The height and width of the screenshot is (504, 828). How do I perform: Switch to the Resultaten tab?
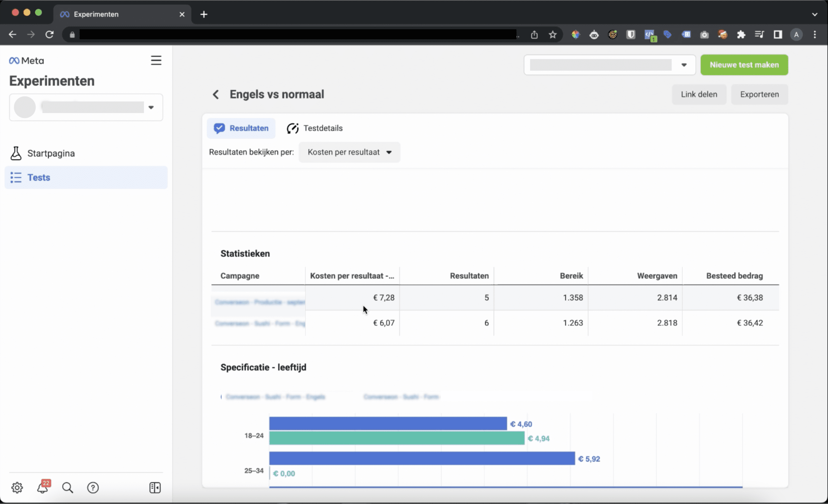241,128
